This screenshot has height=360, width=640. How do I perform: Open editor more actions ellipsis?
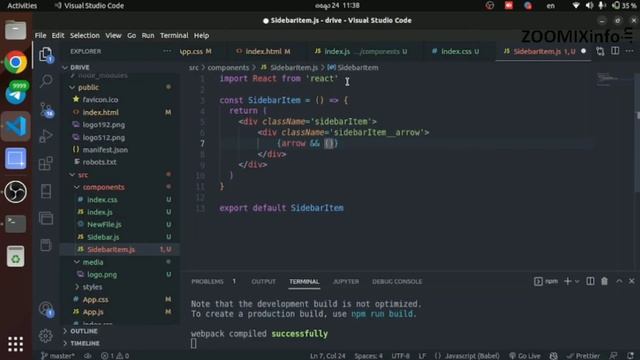click(x=629, y=51)
